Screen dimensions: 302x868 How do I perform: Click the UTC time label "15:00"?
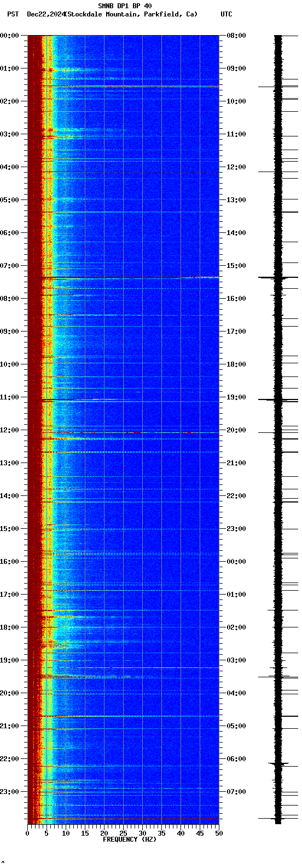pyautogui.click(x=236, y=266)
